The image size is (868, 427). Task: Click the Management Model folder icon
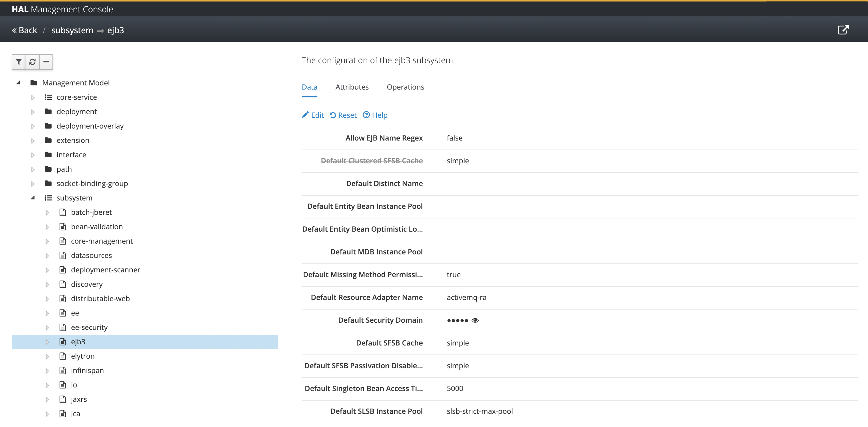point(34,82)
